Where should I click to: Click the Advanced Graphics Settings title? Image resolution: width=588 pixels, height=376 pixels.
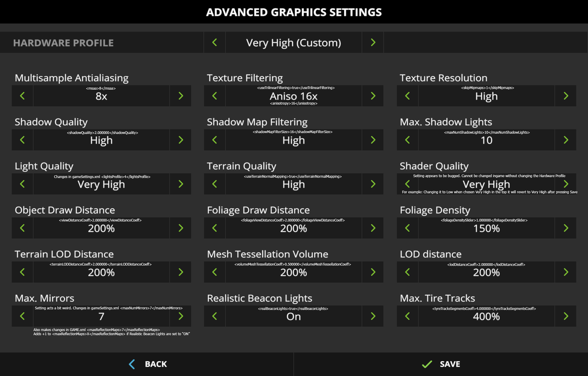tap(294, 12)
